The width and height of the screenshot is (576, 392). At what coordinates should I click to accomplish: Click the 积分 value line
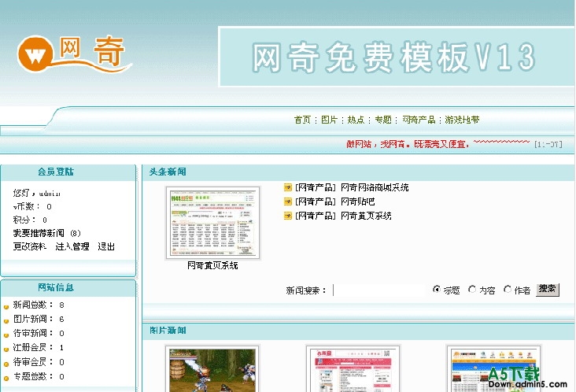coord(30,220)
